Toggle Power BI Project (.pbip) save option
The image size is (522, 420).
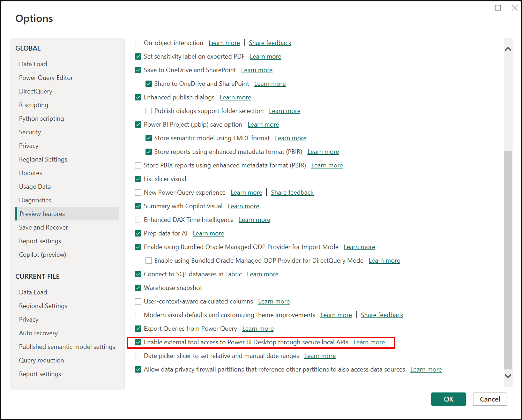pos(138,124)
